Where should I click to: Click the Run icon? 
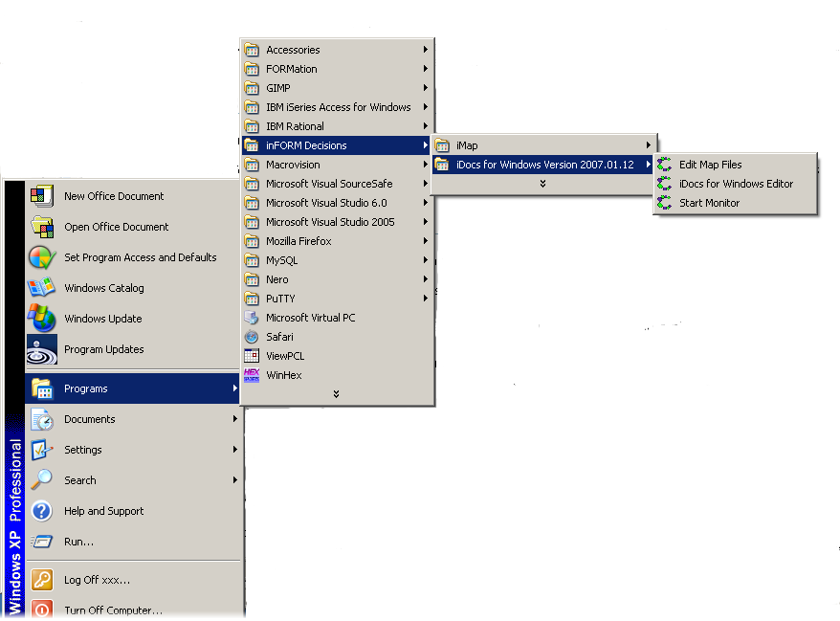[42, 542]
